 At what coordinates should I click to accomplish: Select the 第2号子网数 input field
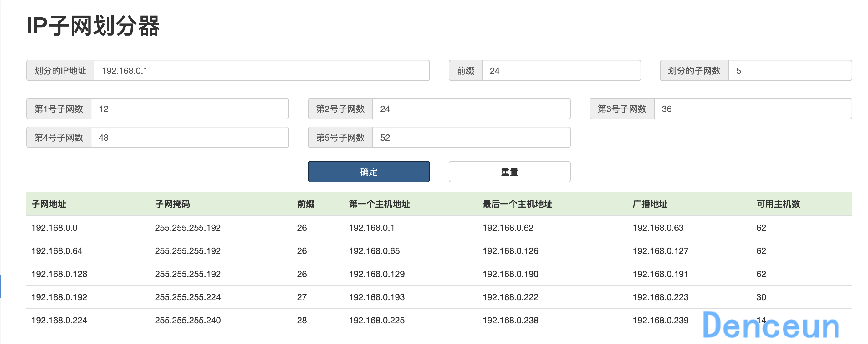[472, 109]
